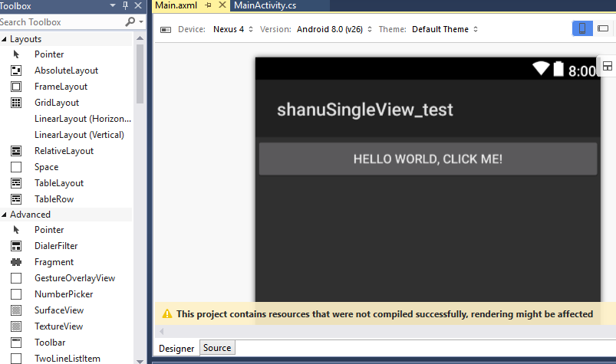This screenshot has height=364, width=616.
Task: Click the battery icon in preview status bar
Action: pos(558,68)
